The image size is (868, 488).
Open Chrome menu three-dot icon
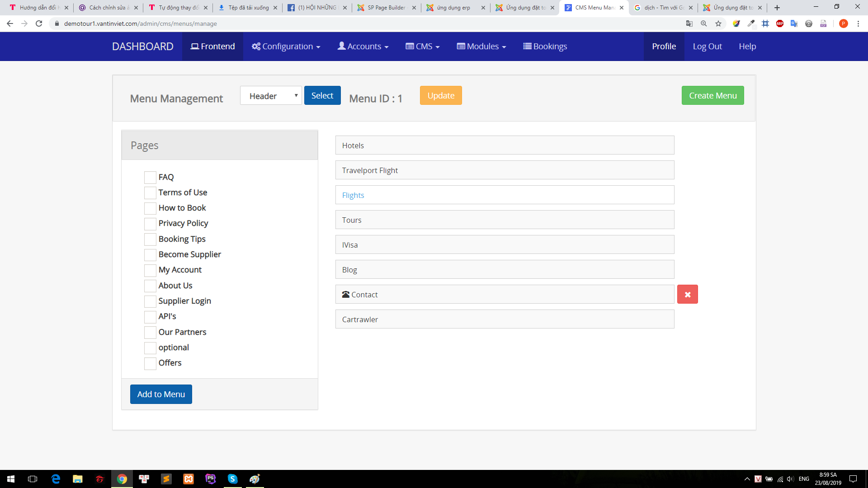[x=858, y=23]
